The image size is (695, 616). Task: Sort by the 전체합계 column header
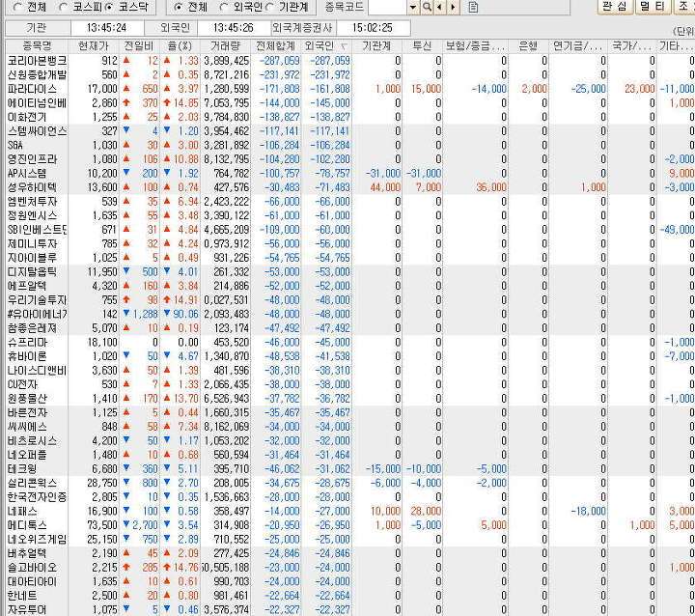pos(276,45)
